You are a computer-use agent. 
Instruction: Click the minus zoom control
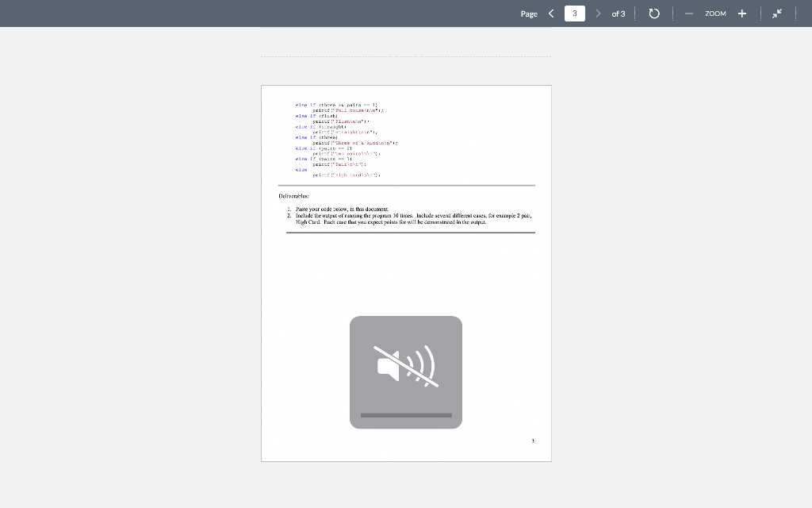[689, 13]
